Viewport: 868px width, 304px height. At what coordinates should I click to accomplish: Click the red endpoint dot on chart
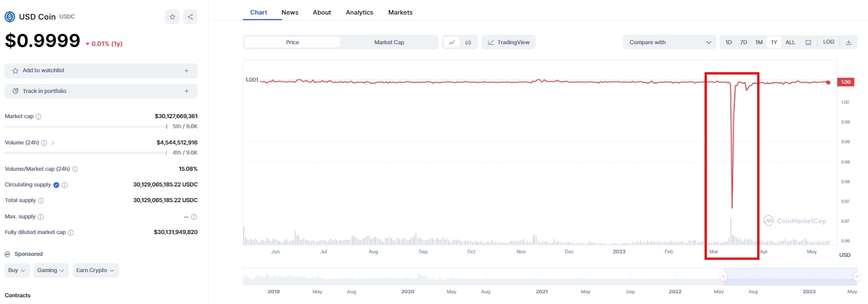click(828, 82)
